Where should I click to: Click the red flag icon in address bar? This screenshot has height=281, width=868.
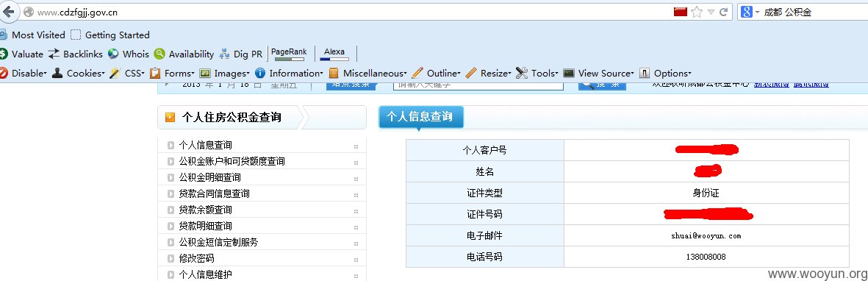pos(681,12)
